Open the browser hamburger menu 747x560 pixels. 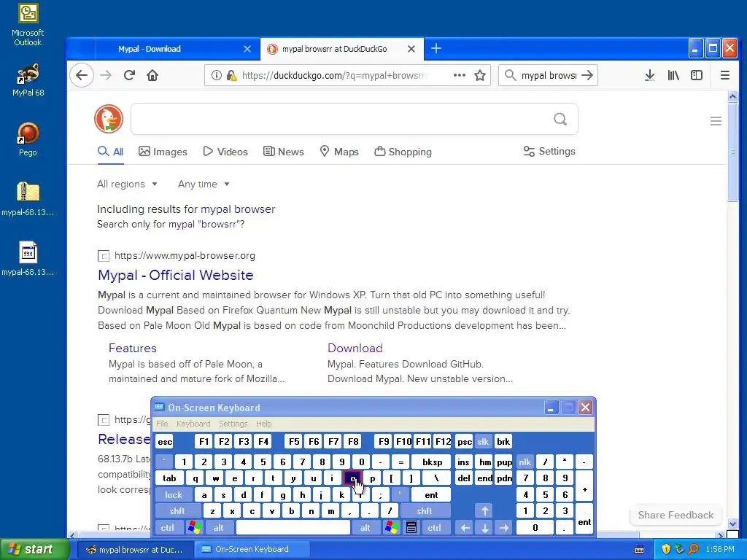[x=724, y=75]
